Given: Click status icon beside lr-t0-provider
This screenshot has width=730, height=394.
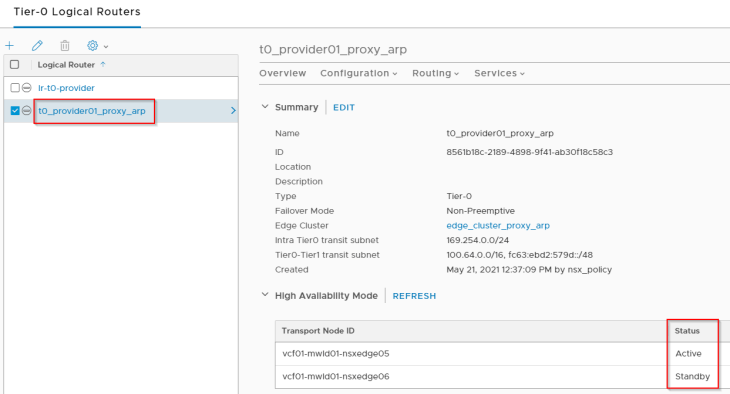Looking at the screenshot, I should pyautogui.click(x=27, y=88).
